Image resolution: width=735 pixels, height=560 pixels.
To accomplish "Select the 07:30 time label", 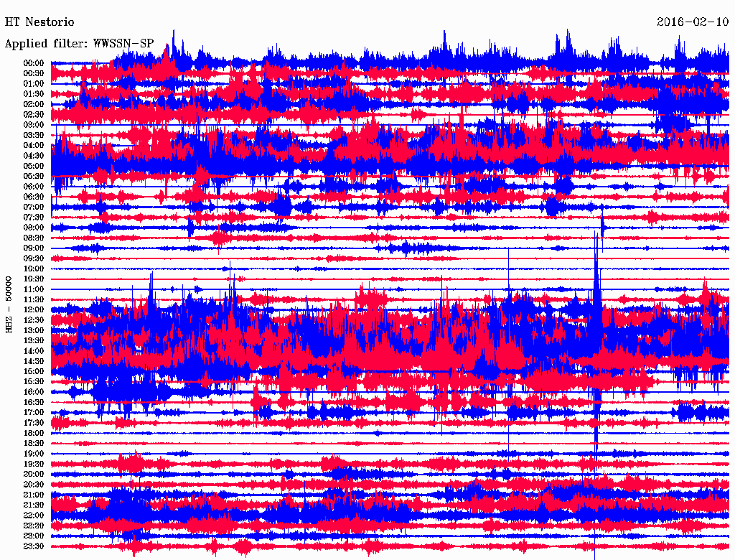I will (x=34, y=217).
